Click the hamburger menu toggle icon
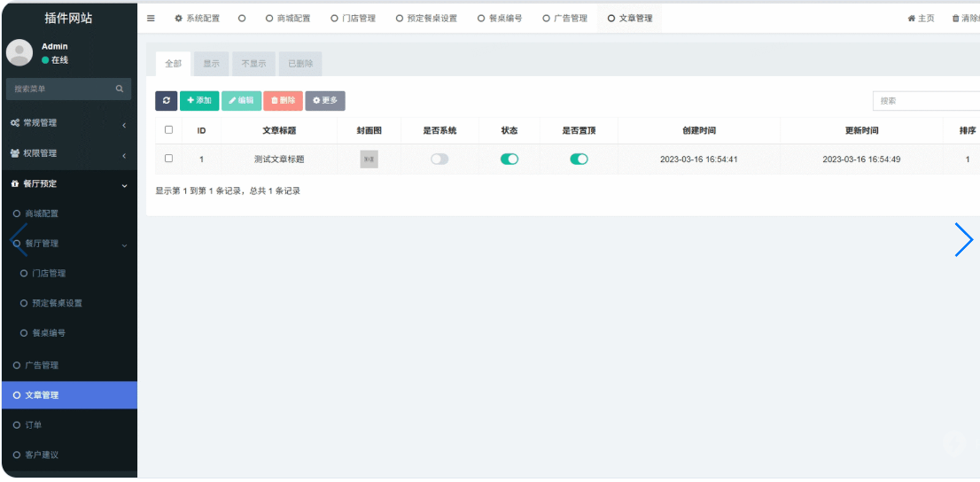The height and width of the screenshot is (482, 980). pyautogui.click(x=151, y=18)
